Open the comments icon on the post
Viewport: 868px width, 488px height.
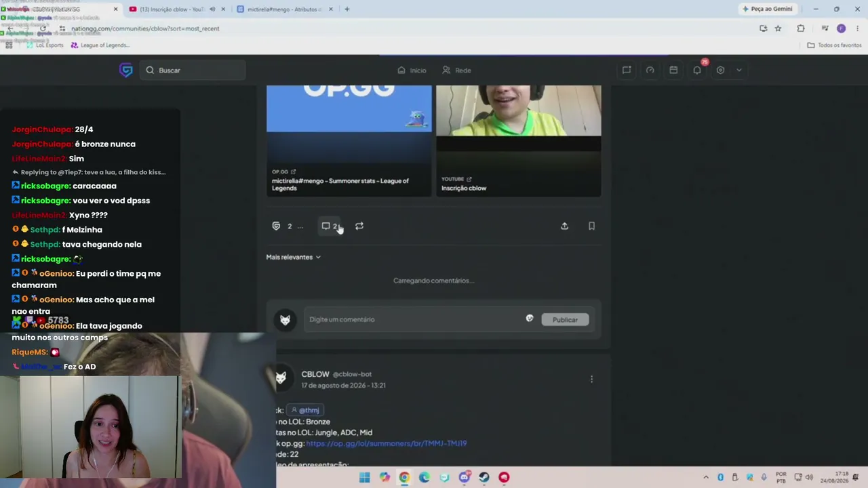click(325, 226)
